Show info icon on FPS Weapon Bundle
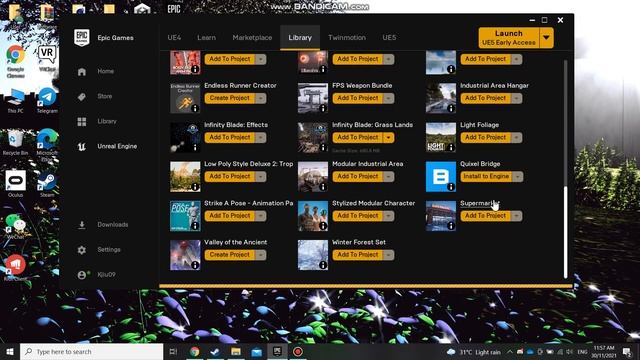This screenshot has height=360, width=640. (x=323, y=108)
